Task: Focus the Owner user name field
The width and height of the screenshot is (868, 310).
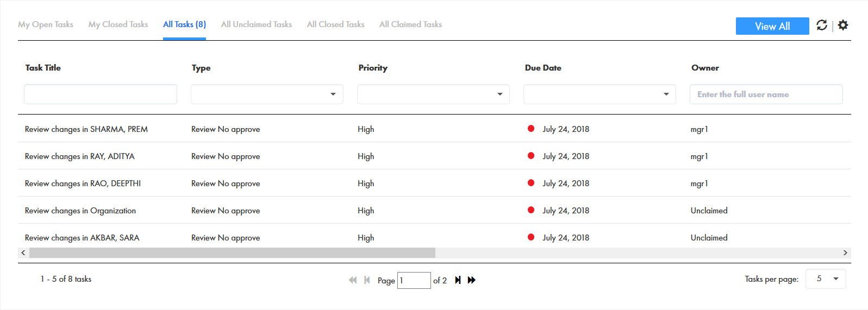Action: (766, 94)
